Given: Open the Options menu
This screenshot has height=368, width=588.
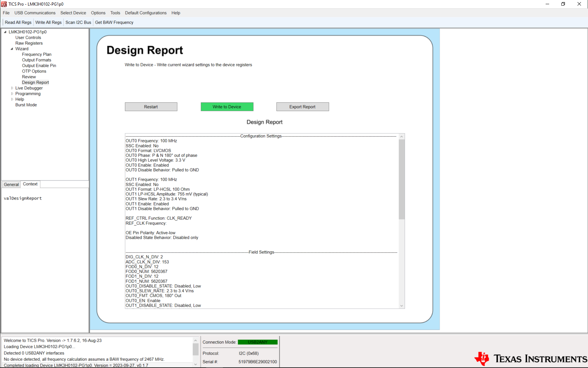Looking at the screenshot, I should [98, 13].
